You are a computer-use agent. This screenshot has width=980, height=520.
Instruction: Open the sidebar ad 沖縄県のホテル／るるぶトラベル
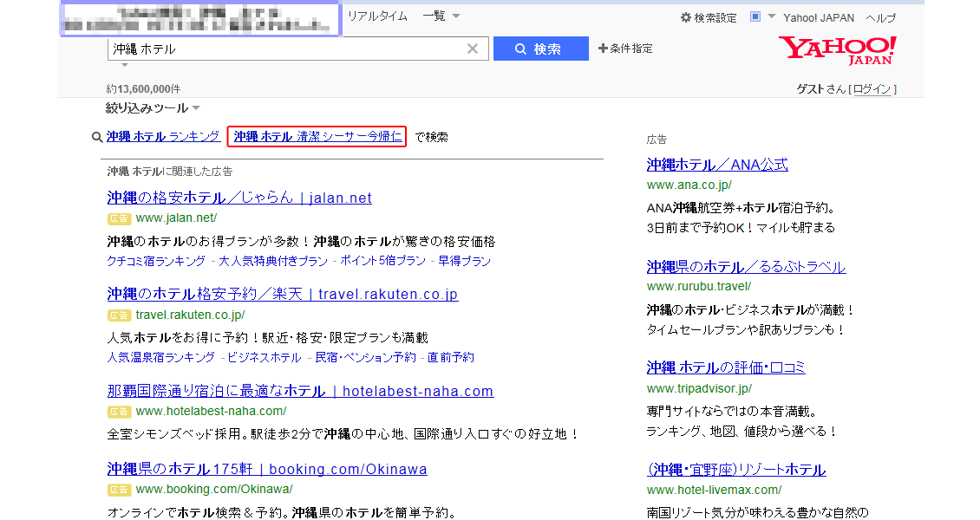[746, 267]
